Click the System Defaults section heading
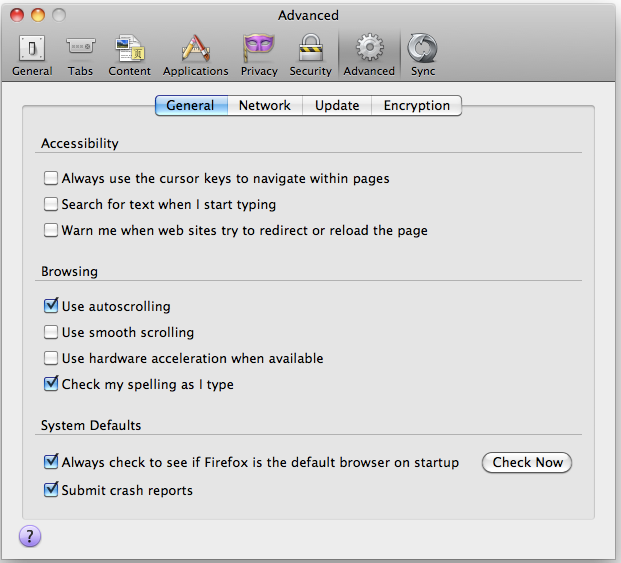Viewport: 621px width, 563px height. pos(91,425)
